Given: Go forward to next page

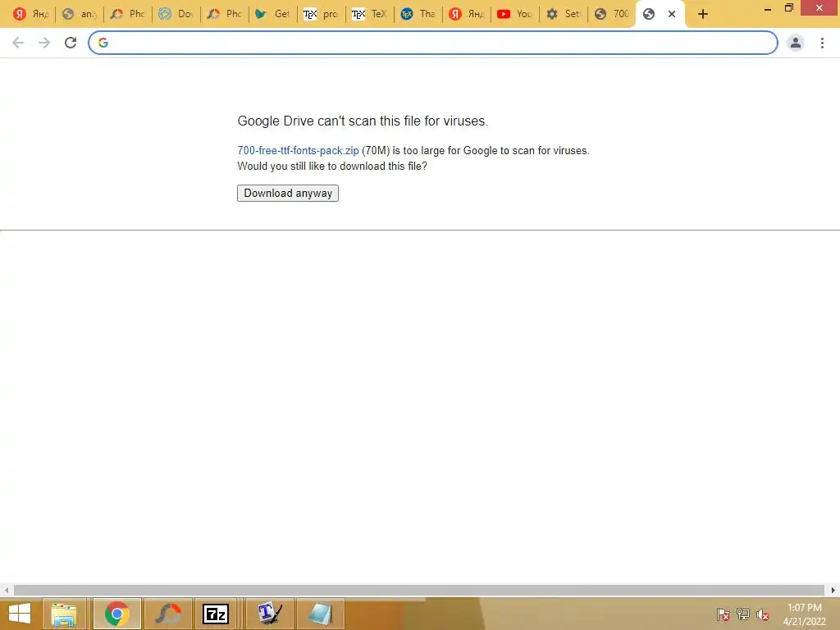Looking at the screenshot, I should tap(44, 43).
